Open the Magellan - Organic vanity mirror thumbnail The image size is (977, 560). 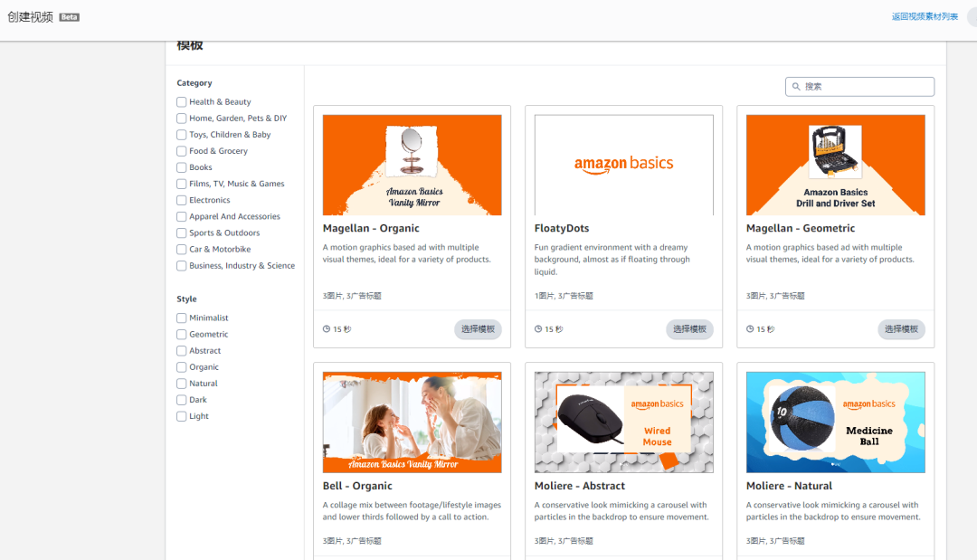412,165
